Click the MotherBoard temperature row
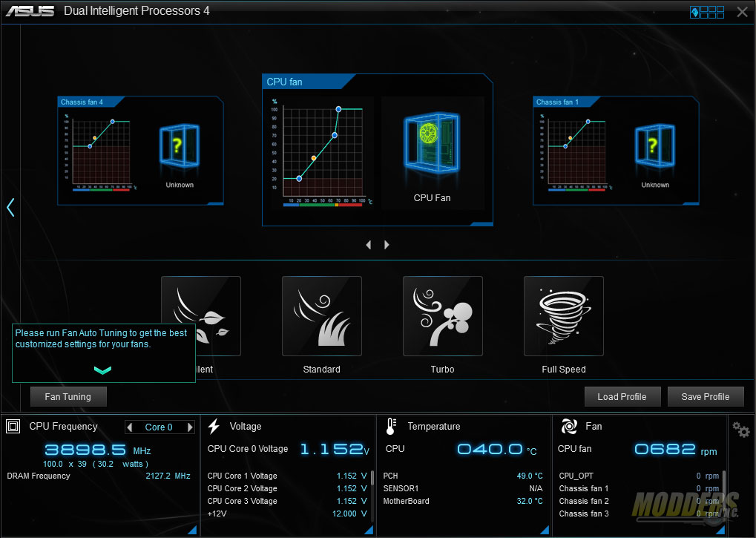 pyautogui.click(x=463, y=501)
